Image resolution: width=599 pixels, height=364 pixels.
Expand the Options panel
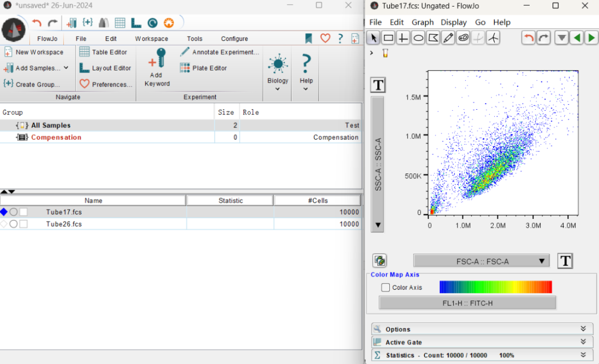click(482, 329)
